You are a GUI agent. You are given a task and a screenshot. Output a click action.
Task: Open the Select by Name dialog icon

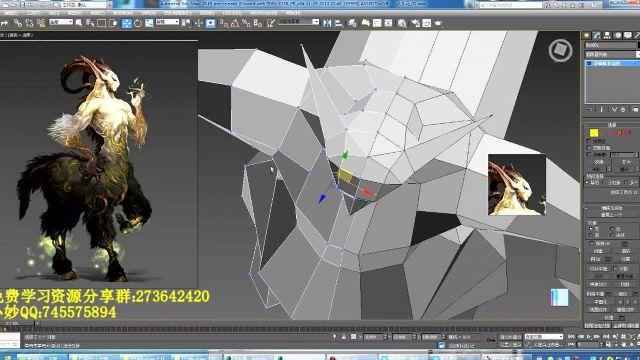click(x=90, y=23)
